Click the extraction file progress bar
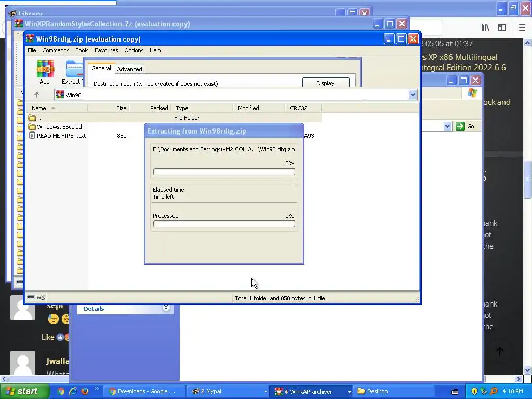 [x=224, y=171]
